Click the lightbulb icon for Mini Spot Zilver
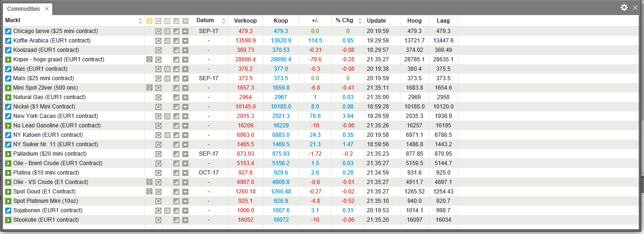 click(x=149, y=88)
